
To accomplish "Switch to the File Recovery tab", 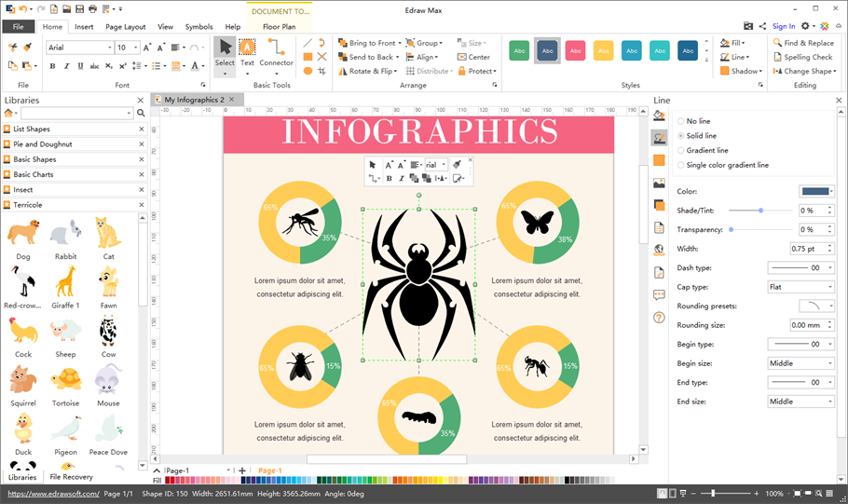I will pos(72,477).
